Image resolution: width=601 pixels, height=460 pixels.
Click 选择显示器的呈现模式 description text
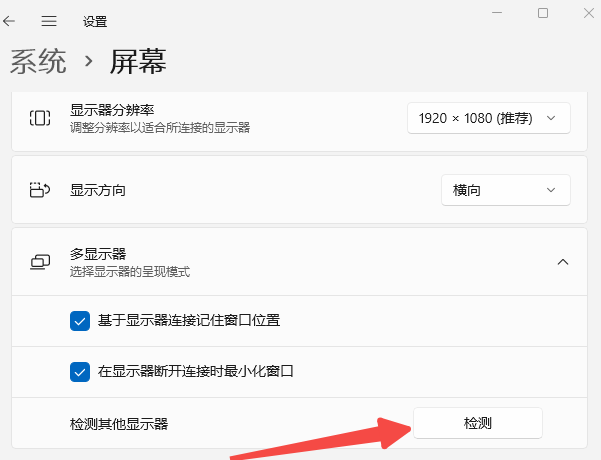[130, 272]
